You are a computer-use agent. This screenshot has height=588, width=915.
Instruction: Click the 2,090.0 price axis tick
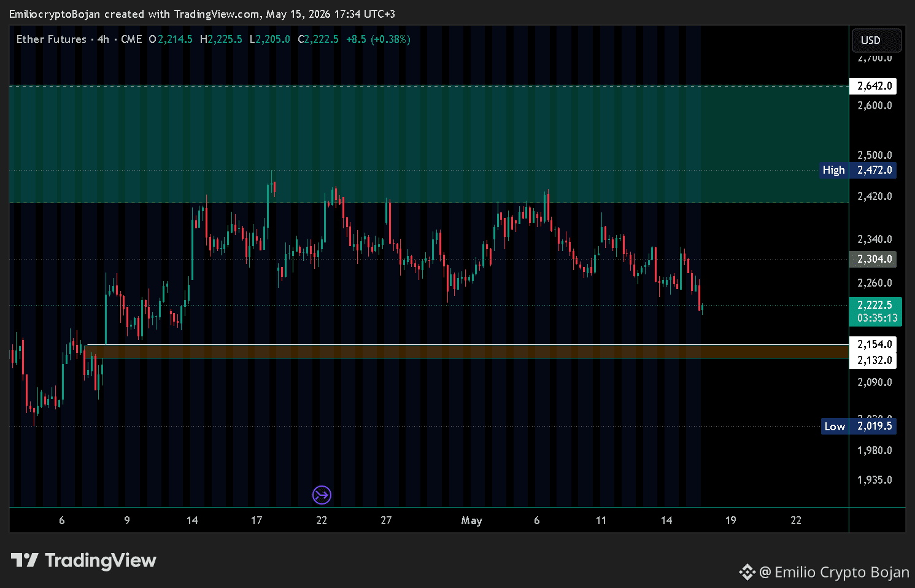874,382
